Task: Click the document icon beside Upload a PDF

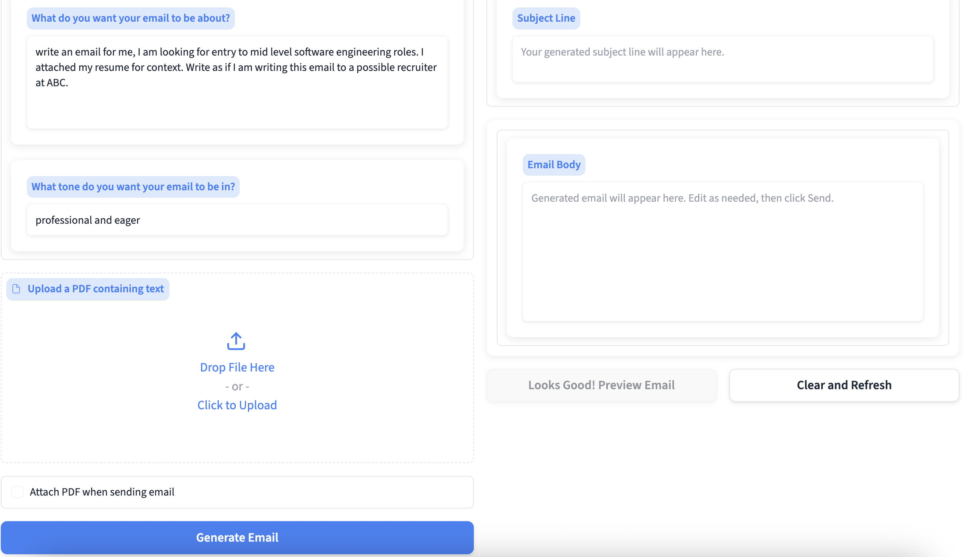Action: (x=17, y=289)
